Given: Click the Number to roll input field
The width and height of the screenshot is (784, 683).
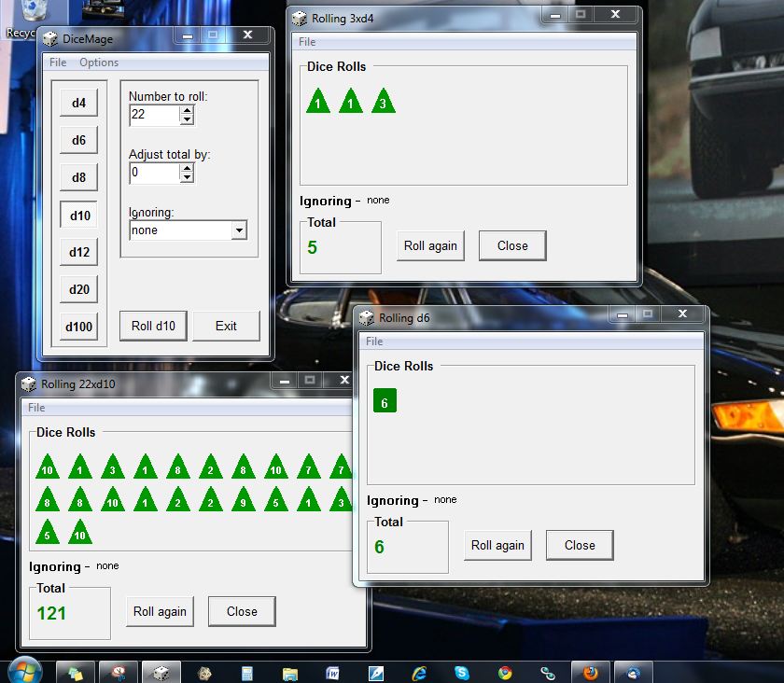Looking at the screenshot, I should click(154, 115).
